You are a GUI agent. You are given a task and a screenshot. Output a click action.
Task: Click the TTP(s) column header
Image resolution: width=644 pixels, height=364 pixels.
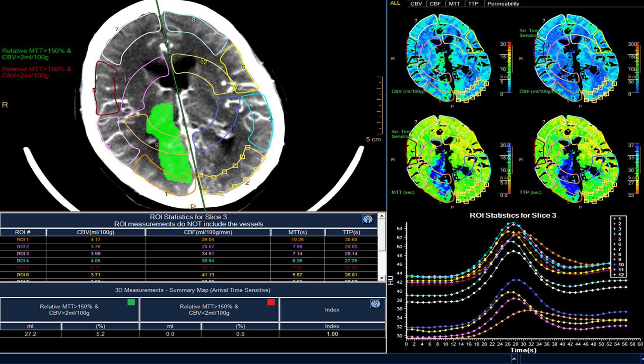[351, 232]
